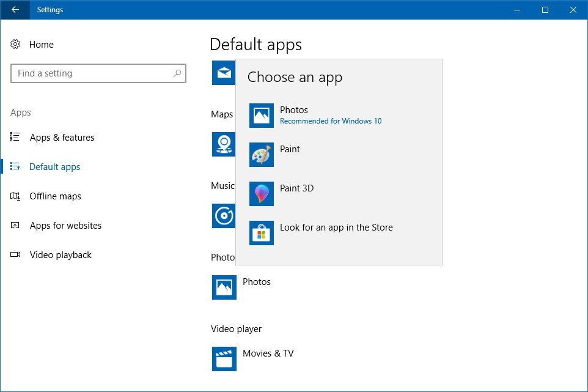Click the Offline maps sidebar icon

15,196
